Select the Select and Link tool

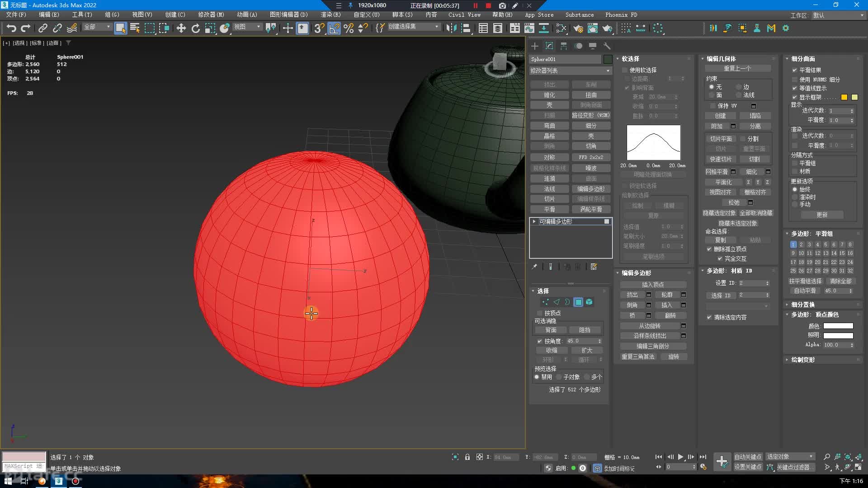[x=42, y=28]
